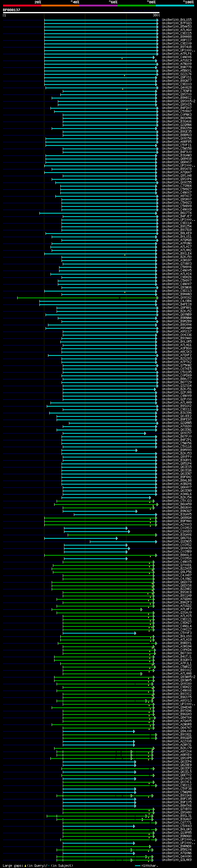The width and height of the screenshot is (197, 868).
Task: Select UniRef100_A3FBG0 hit
Action: 176,349
